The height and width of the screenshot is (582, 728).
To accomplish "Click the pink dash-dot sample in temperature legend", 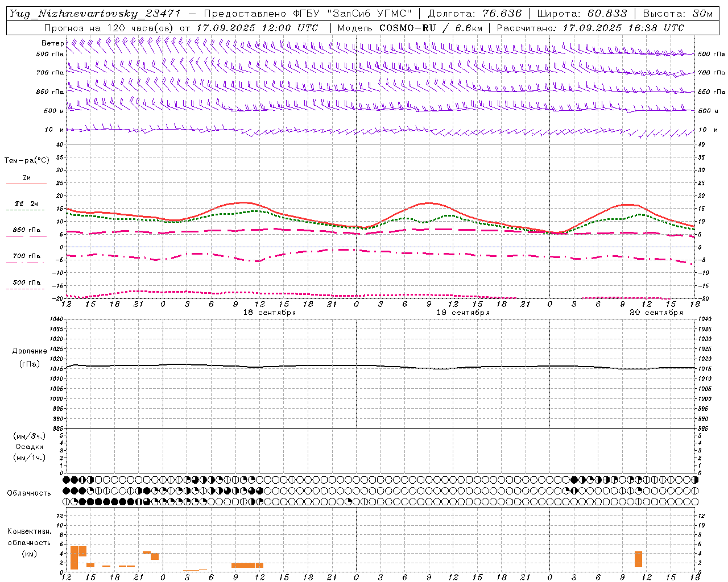I will (x=25, y=263).
